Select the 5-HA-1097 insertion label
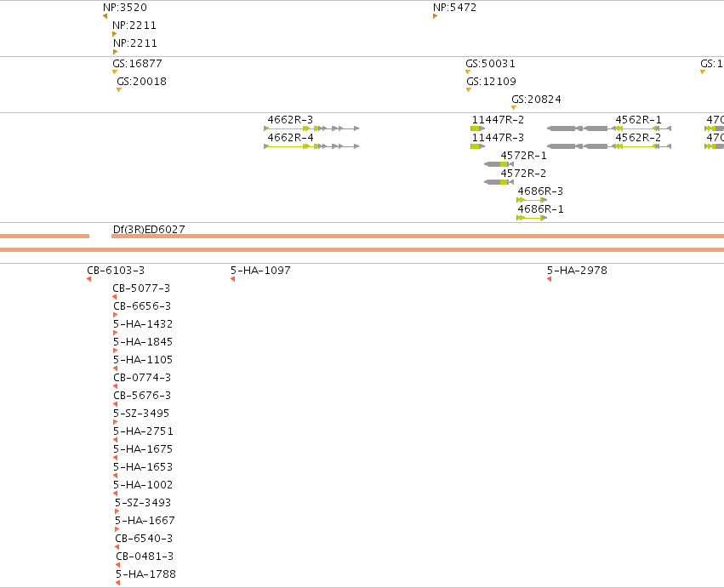Screen dimensions: 724x588 coord(260,271)
